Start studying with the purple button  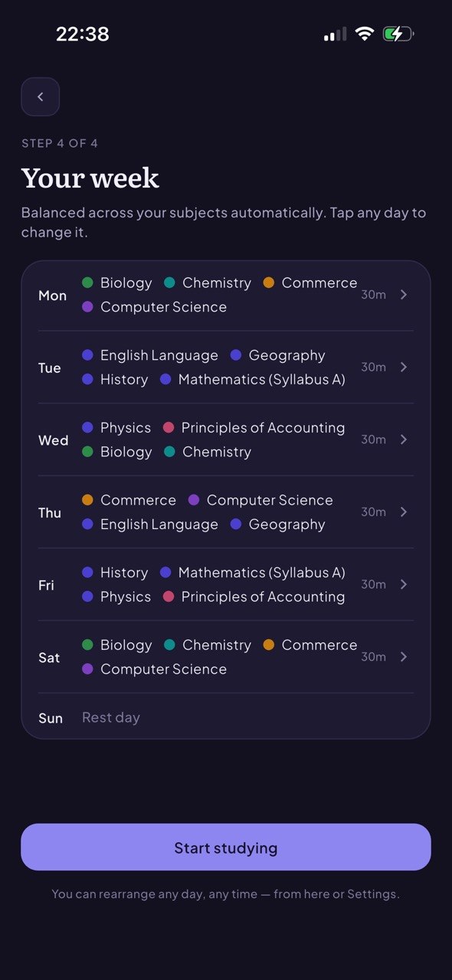click(226, 848)
